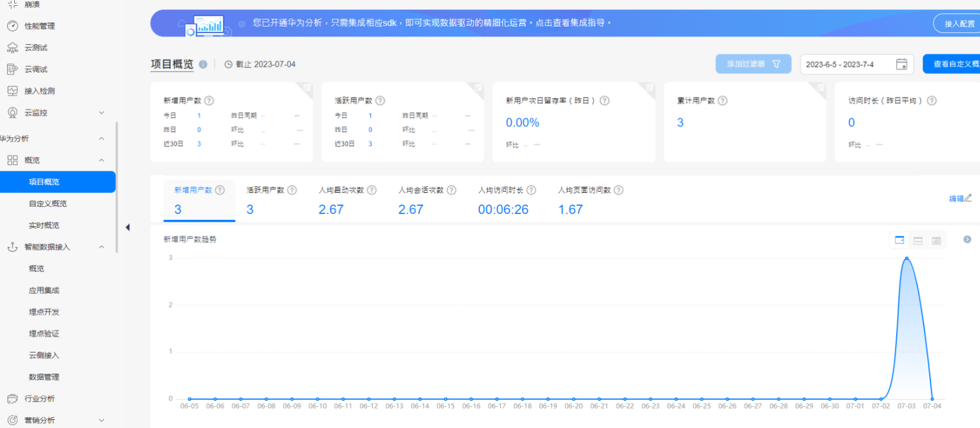Expand the 云监控 sidebar chevron
Image resolution: width=980 pixels, height=428 pixels.
[x=102, y=113]
